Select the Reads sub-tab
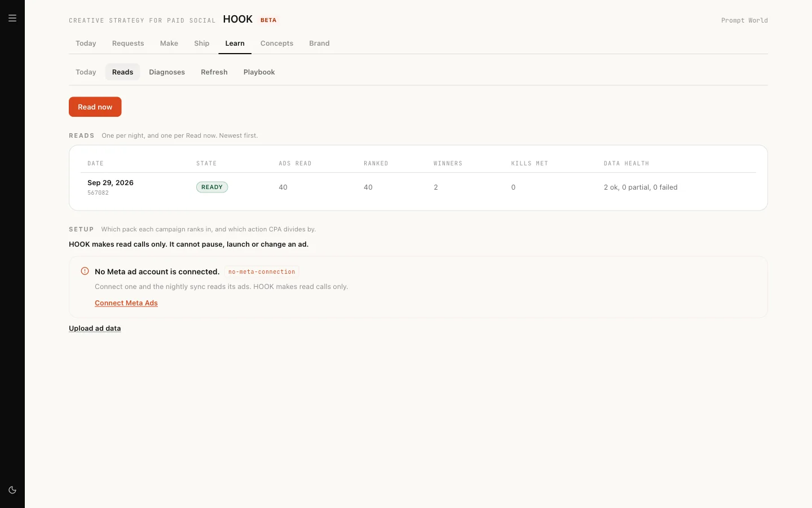Screen dimensions: 812x508 click(x=123, y=72)
